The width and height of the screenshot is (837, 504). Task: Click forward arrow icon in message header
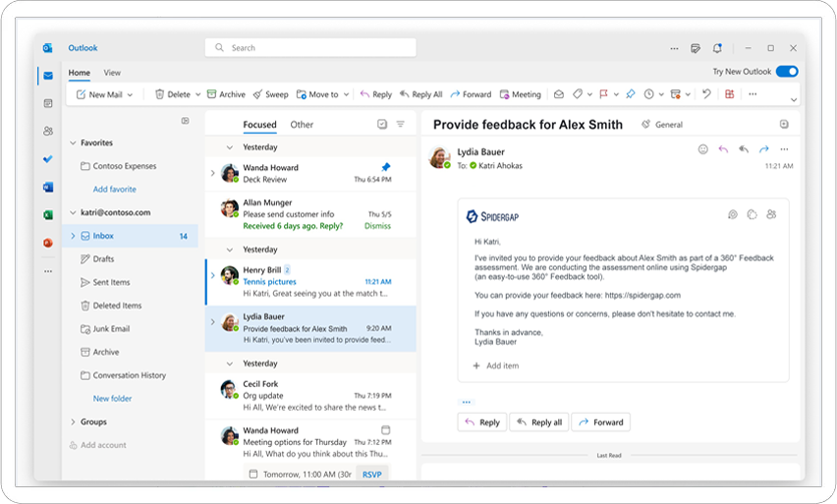tap(764, 149)
